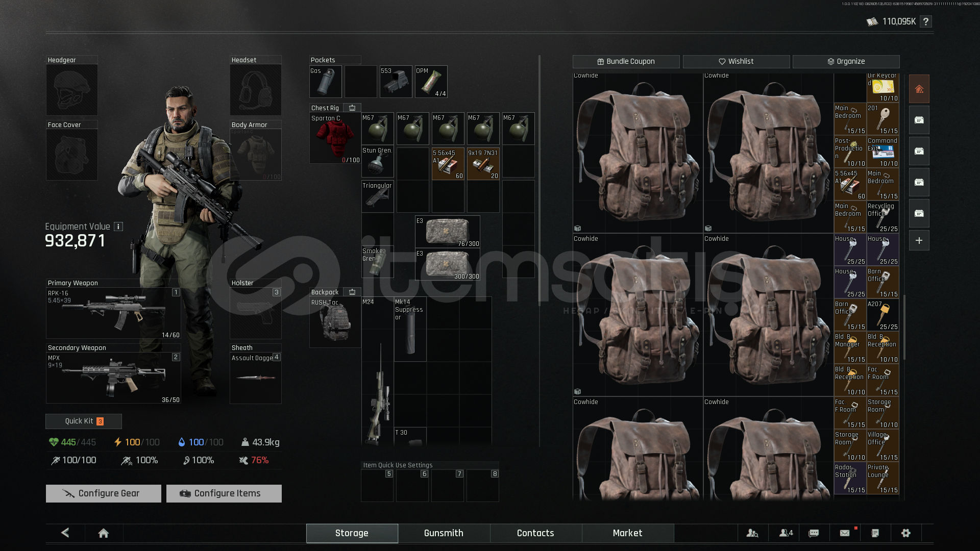
Task: Select the Private Lounge key
Action: pyautogui.click(x=883, y=478)
